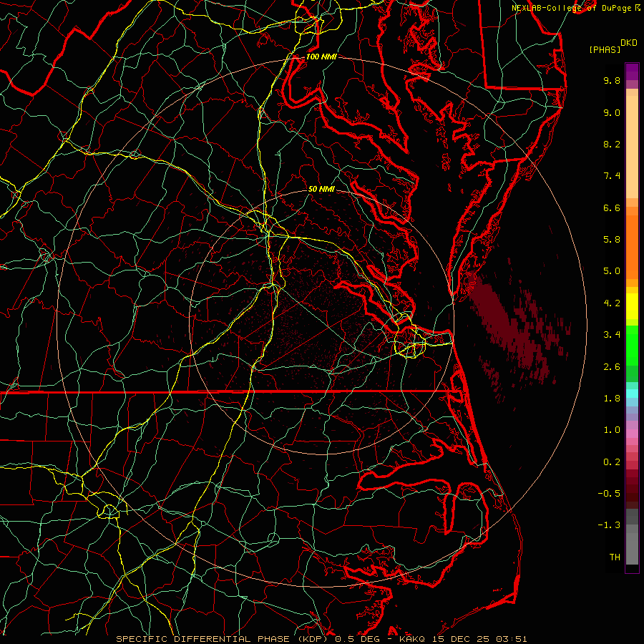
Task: Click the 6.6 scale value
Action: click(612, 208)
